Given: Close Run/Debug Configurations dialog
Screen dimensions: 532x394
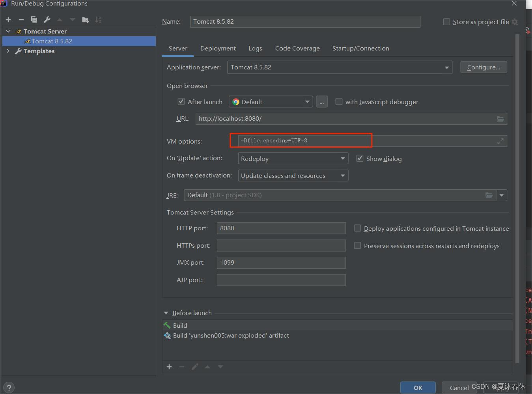Looking at the screenshot, I should coord(514,4).
